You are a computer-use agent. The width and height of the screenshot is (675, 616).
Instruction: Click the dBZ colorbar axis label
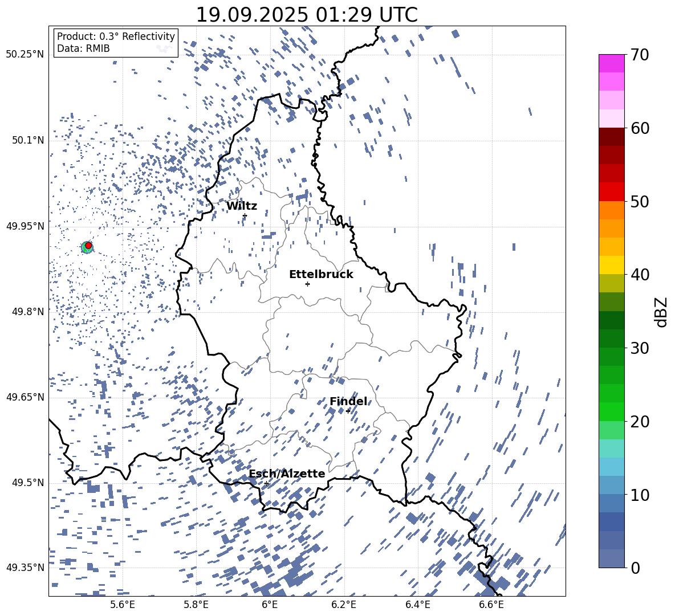tap(662, 312)
